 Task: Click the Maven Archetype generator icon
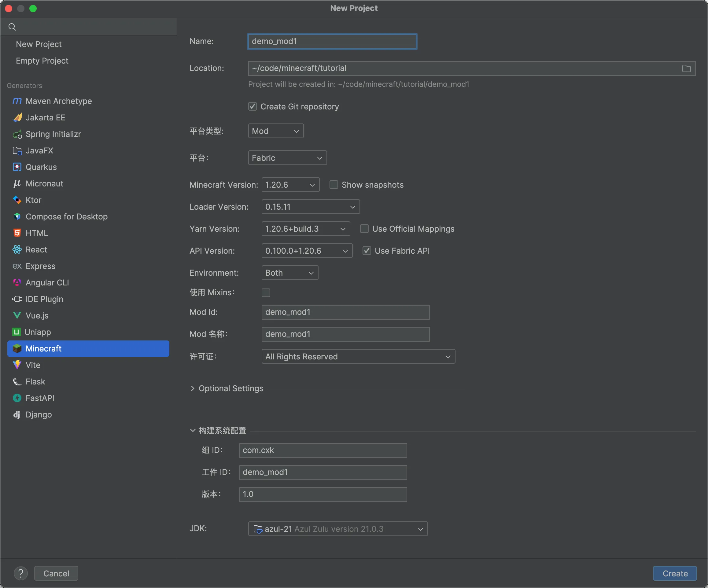pyautogui.click(x=17, y=101)
